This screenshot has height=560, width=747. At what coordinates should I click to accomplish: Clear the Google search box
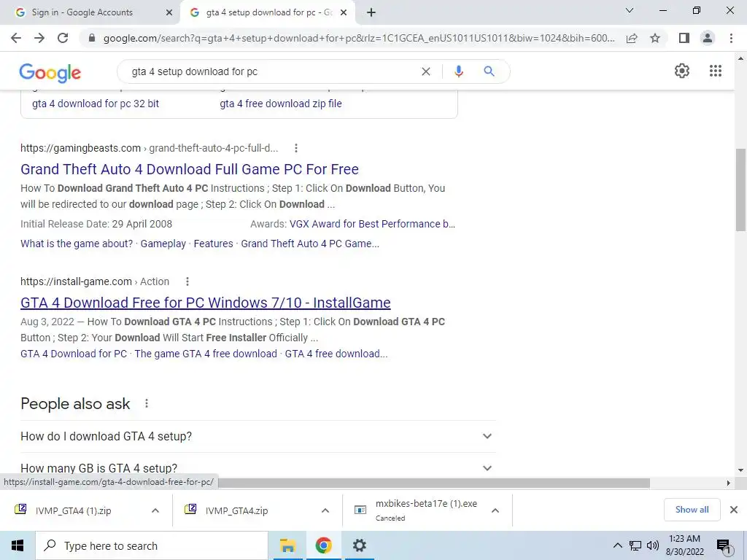(426, 71)
